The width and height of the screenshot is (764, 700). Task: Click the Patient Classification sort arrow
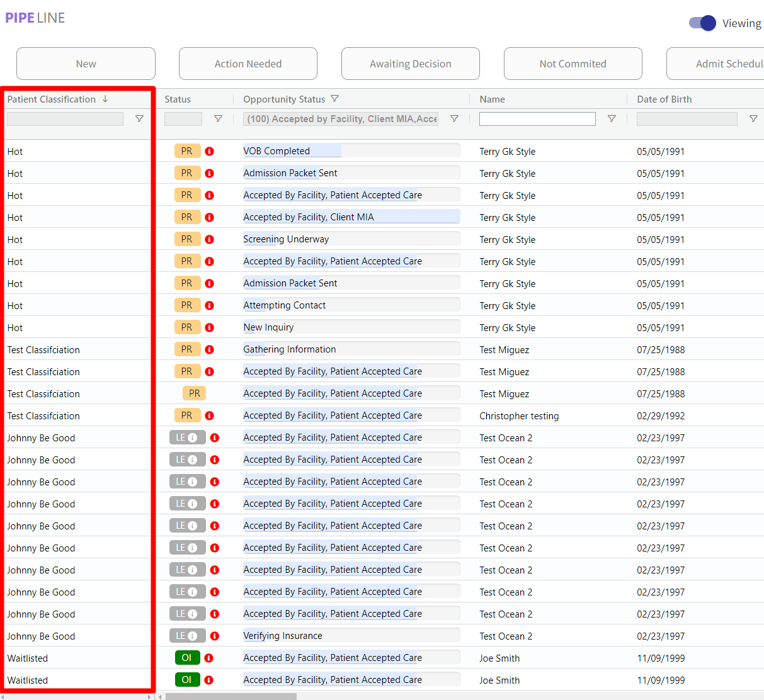click(x=105, y=99)
